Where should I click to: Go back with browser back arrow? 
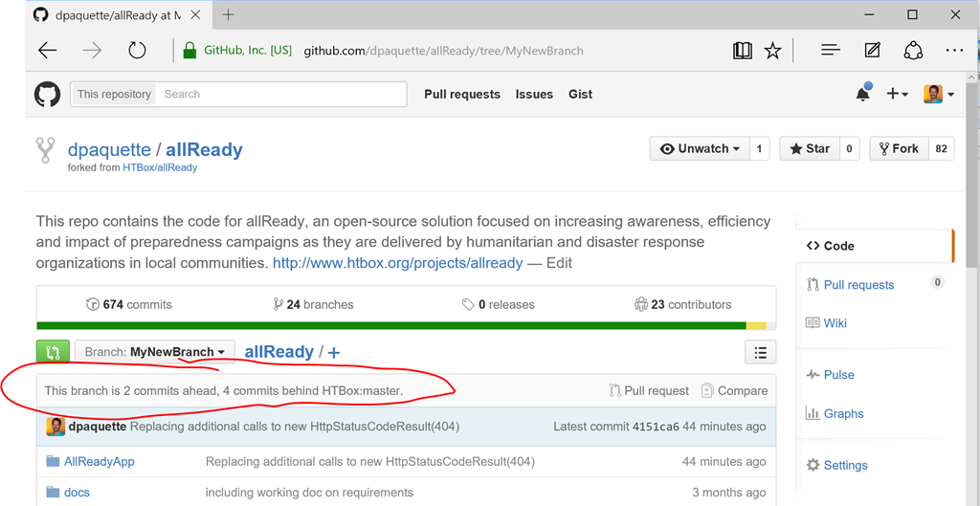coord(48,51)
